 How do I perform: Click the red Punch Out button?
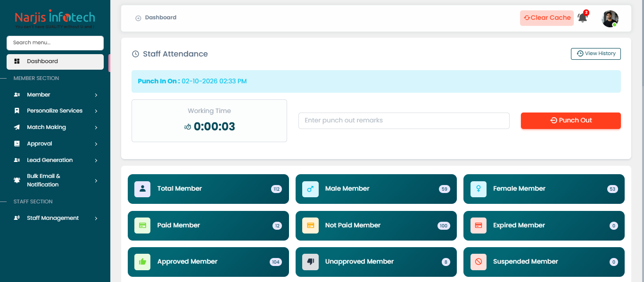571,121
